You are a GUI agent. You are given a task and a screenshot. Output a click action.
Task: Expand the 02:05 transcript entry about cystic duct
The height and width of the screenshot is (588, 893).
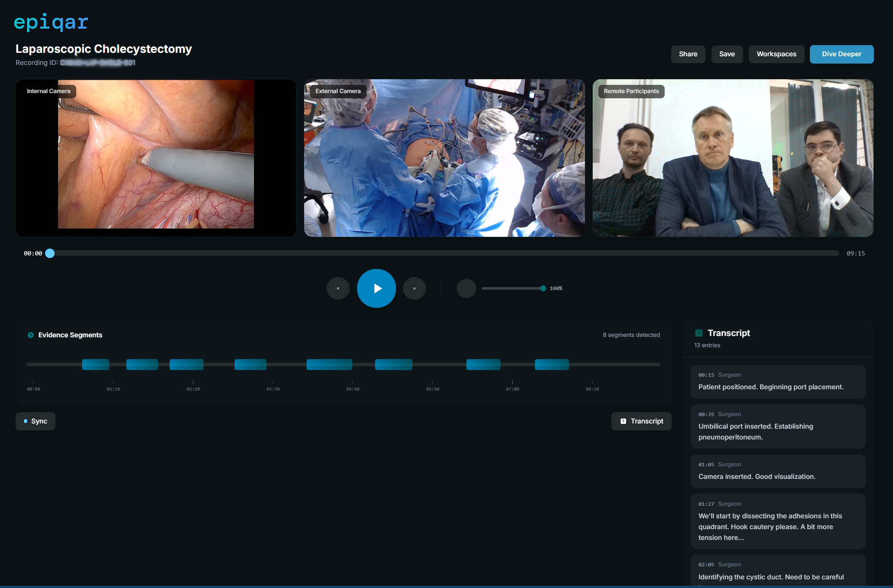click(778, 572)
